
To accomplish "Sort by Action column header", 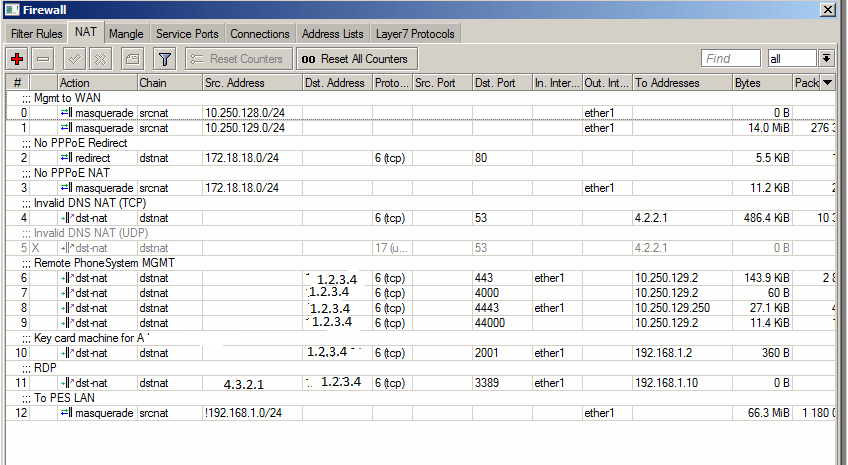I will [x=97, y=83].
